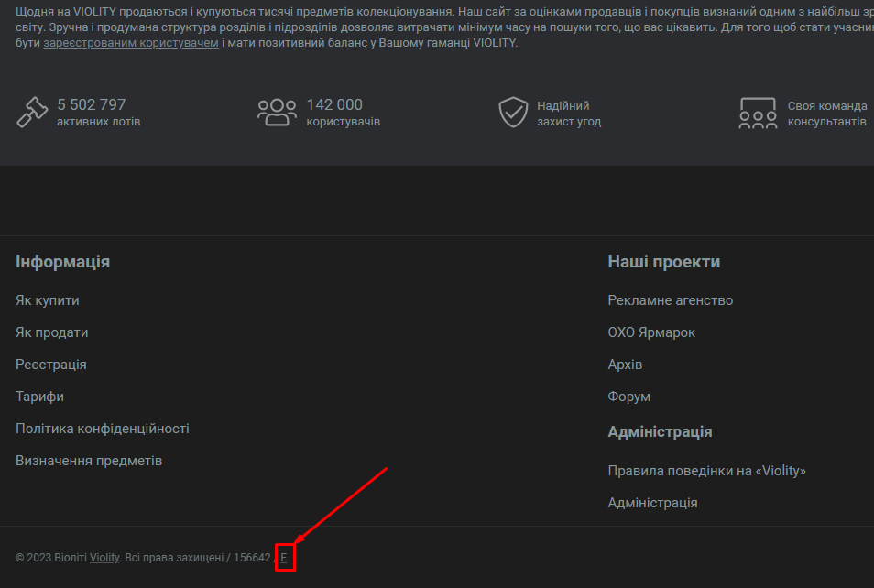Image resolution: width=874 pixels, height=588 pixels.
Task: Click the auction gavel icon
Action: pyautogui.click(x=32, y=112)
